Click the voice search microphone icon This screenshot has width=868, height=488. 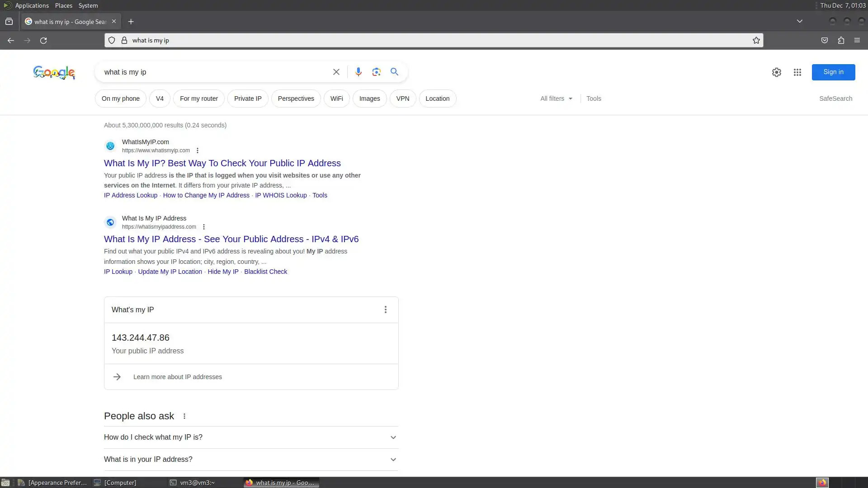[x=358, y=72]
